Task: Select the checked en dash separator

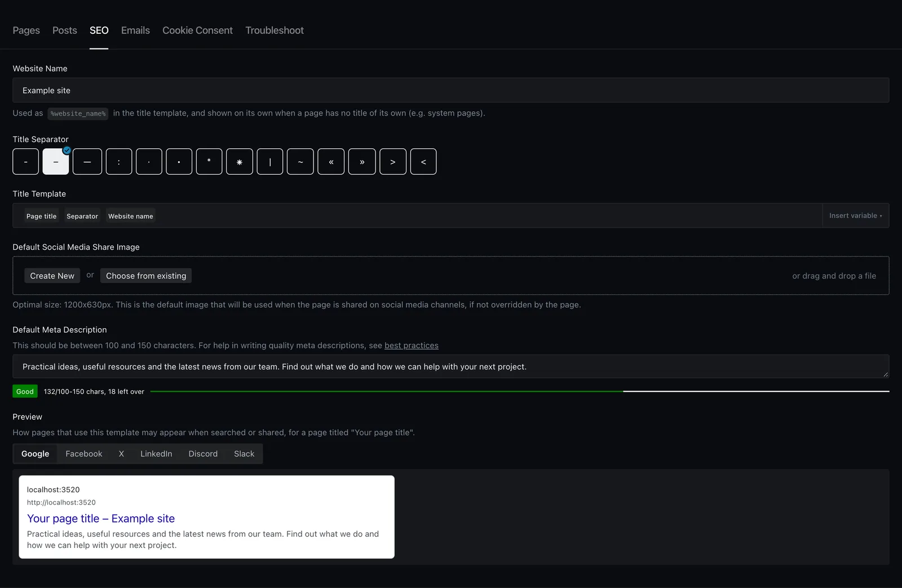Action: pos(56,162)
